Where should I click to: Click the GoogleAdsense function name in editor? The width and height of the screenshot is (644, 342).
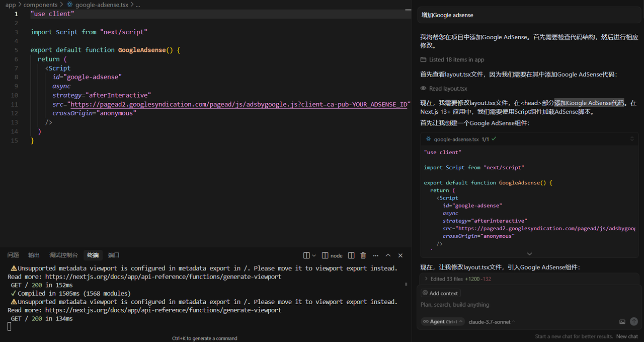tap(142, 50)
